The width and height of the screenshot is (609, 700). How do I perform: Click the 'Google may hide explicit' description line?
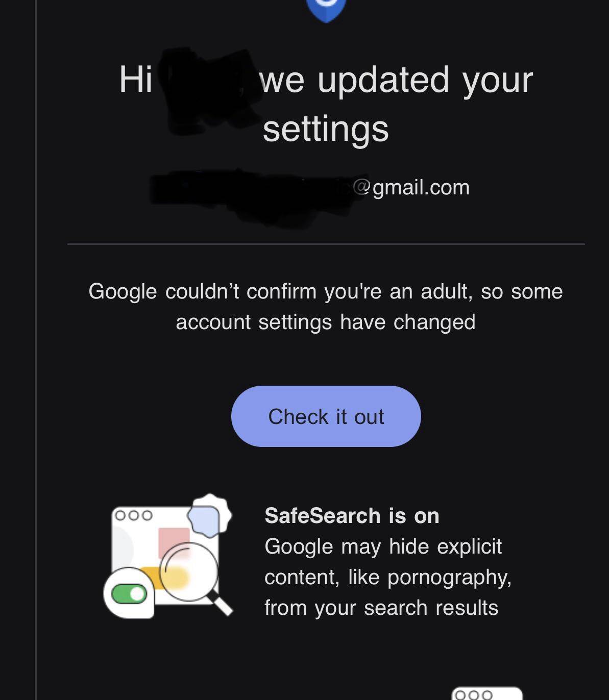pyautogui.click(x=383, y=546)
